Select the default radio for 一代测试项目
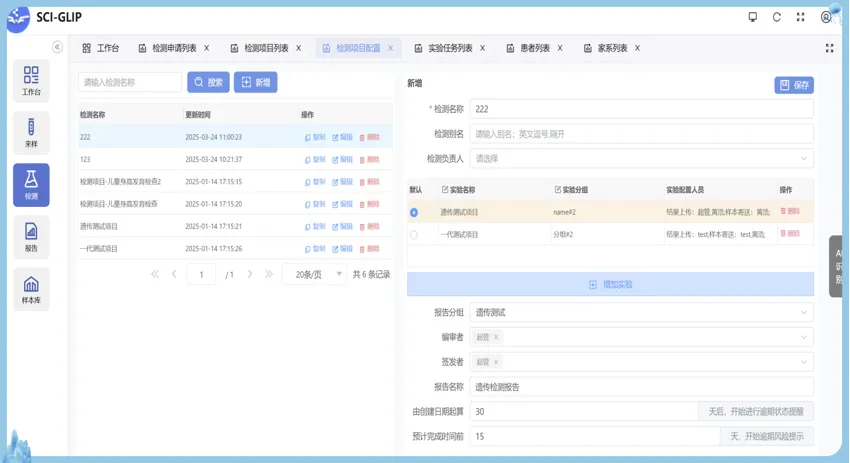This screenshot has height=463, width=850. point(414,235)
